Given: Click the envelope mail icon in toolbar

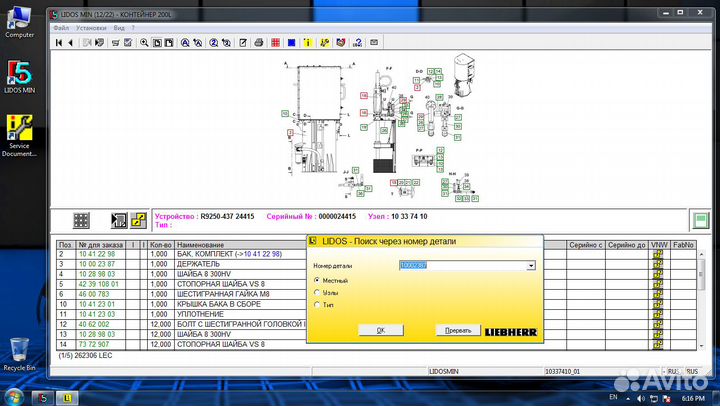Looking at the screenshot, I should tap(374, 43).
